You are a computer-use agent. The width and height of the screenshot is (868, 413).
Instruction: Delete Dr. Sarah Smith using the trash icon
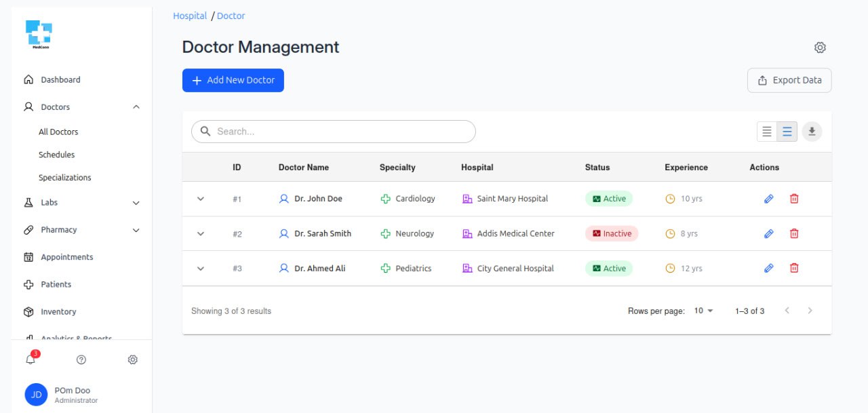click(794, 233)
